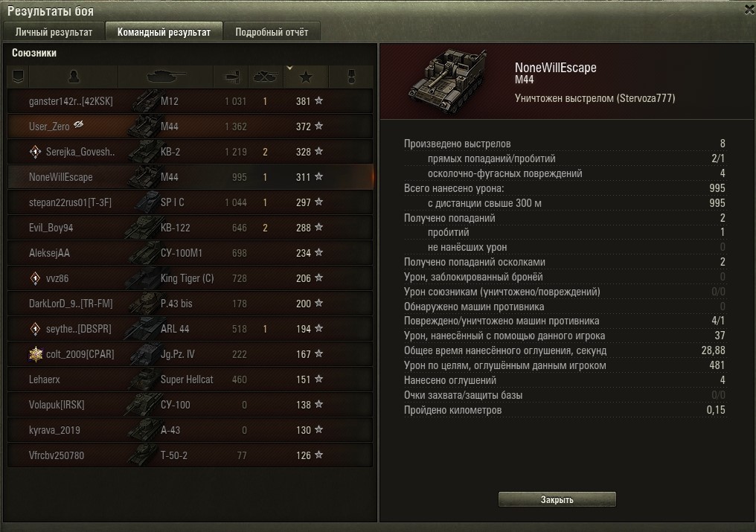This screenshot has height=532, width=756.
Task: Sort by medals icon column
Action: pos(351,76)
